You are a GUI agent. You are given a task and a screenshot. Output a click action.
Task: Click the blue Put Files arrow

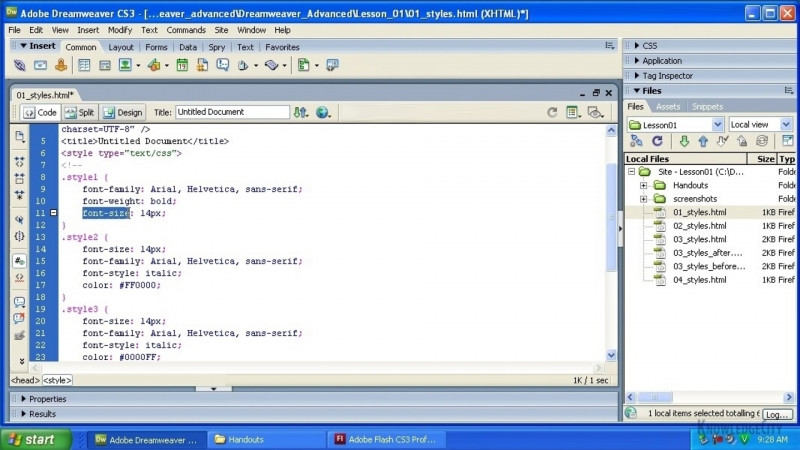click(703, 141)
